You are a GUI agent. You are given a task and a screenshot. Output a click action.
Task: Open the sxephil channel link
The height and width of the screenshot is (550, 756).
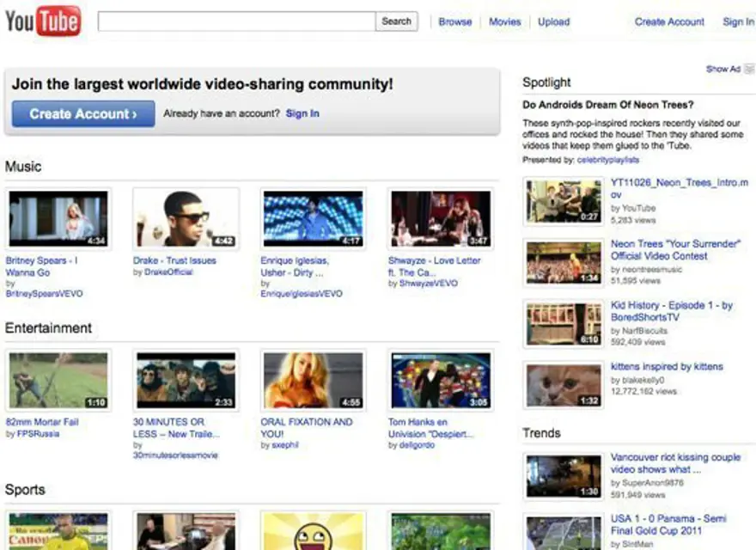[285, 445]
